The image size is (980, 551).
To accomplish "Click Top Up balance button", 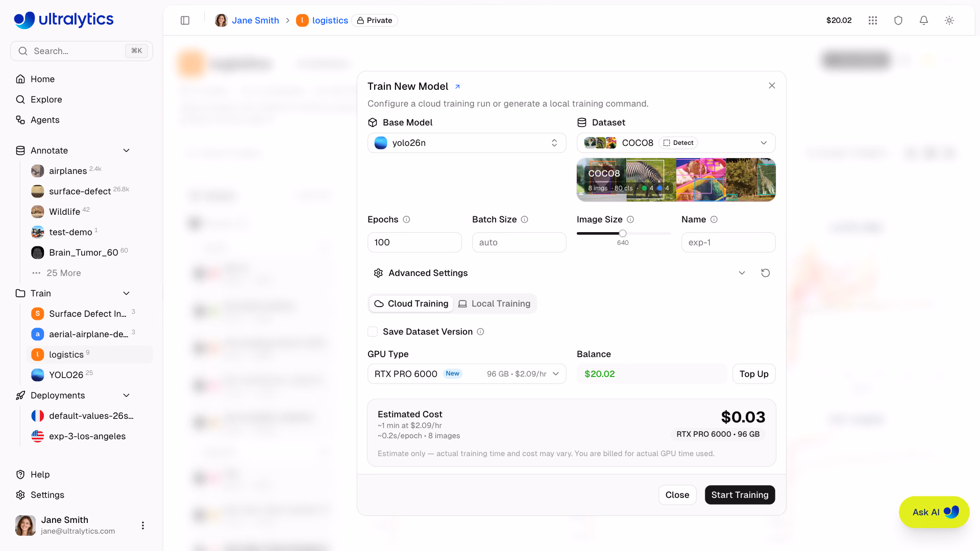I will 754,374.
